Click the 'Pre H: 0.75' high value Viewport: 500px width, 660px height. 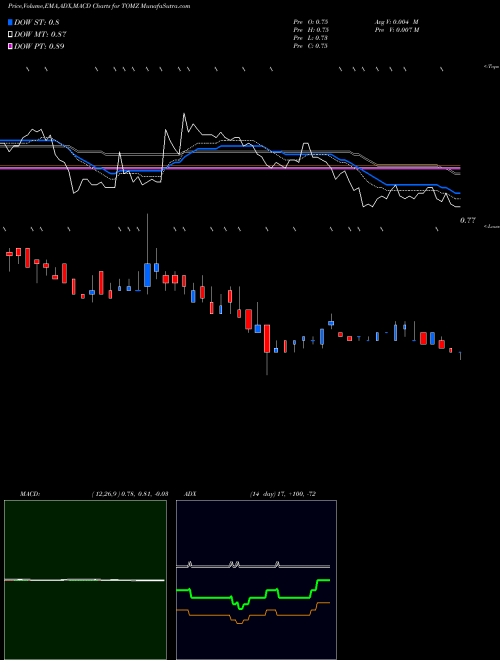tap(311, 30)
